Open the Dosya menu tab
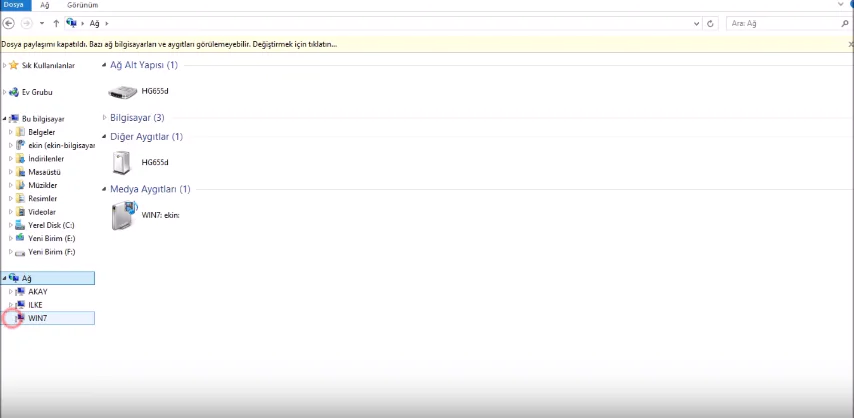 pos(14,5)
